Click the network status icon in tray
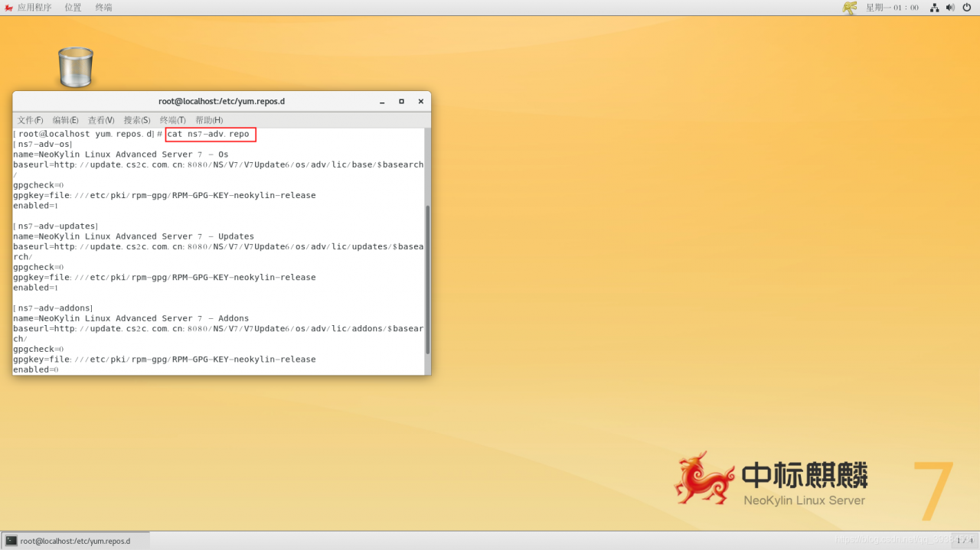The width and height of the screenshot is (980, 550). pos(935,7)
